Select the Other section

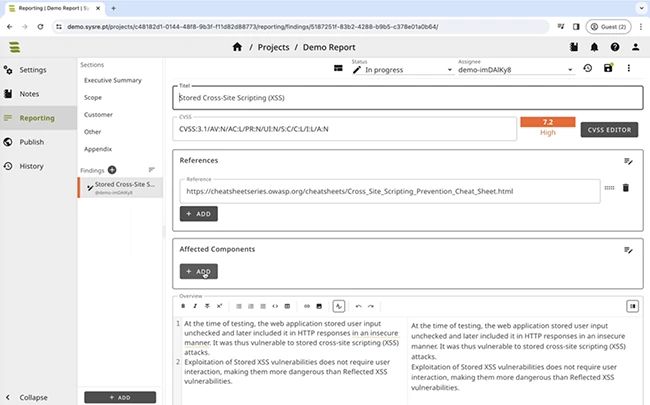coord(92,132)
